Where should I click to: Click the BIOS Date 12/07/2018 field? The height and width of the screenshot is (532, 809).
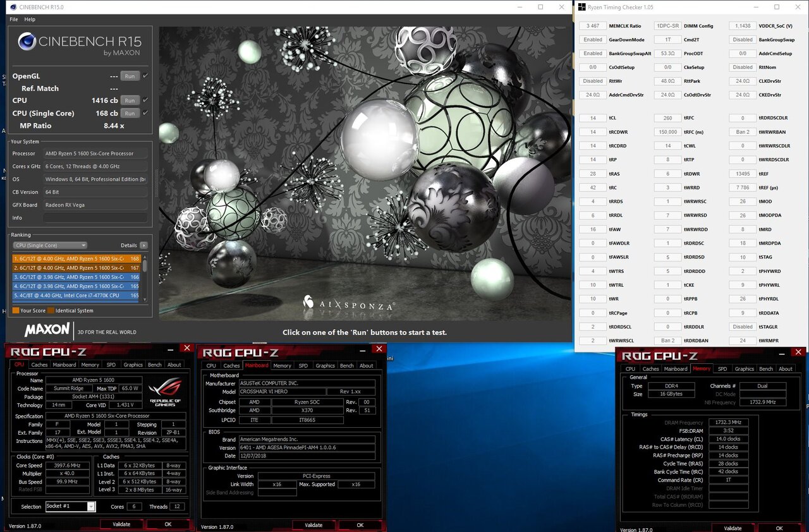click(x=306, y=456)
